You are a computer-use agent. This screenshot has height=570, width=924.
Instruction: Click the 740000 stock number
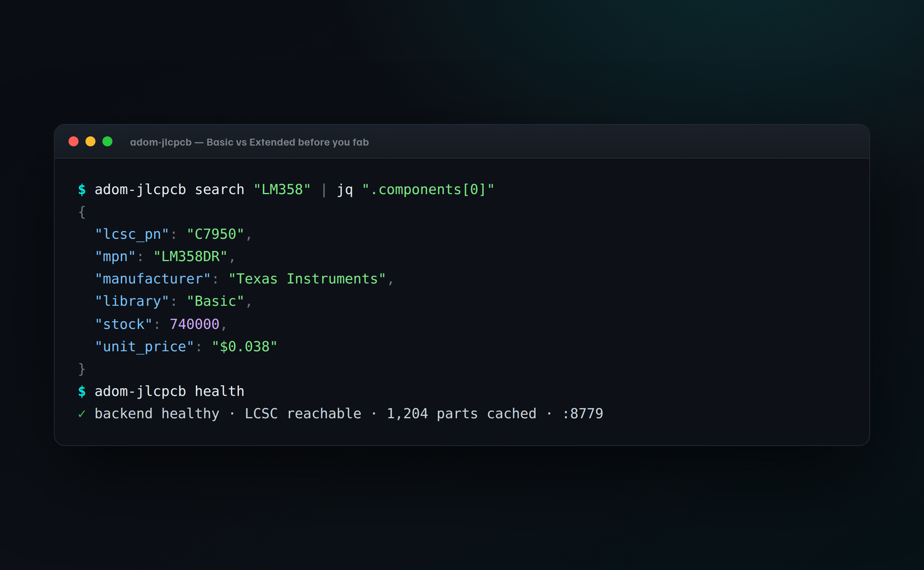195,324
